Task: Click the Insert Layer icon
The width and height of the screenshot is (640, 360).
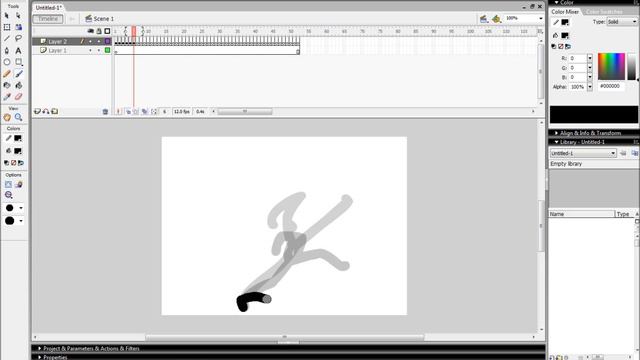Action: [37, 111]
